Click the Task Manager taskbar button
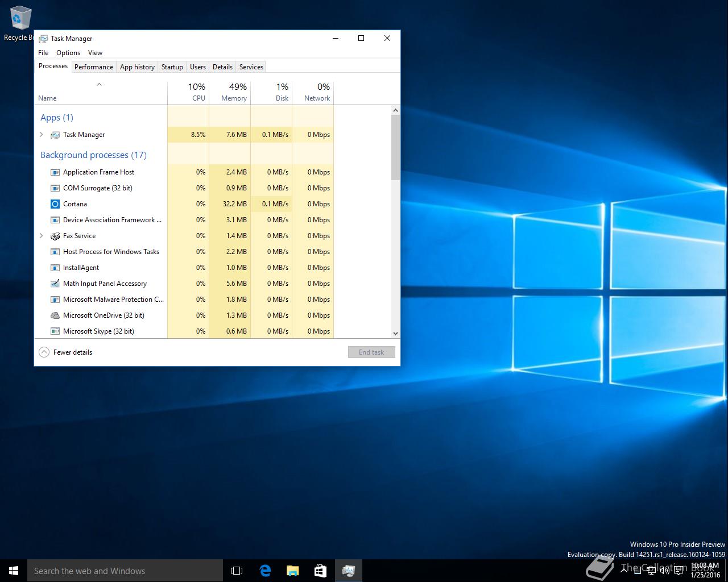This screenshot has height=582, width=728. click(x=349, y=571)
